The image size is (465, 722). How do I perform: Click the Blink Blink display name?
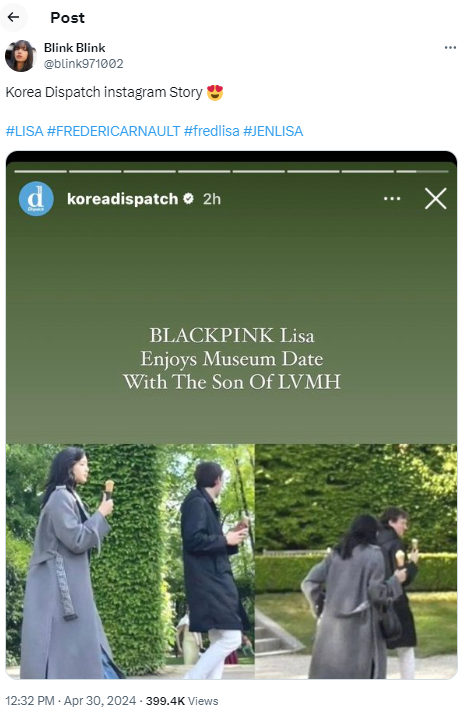point(75,48)
